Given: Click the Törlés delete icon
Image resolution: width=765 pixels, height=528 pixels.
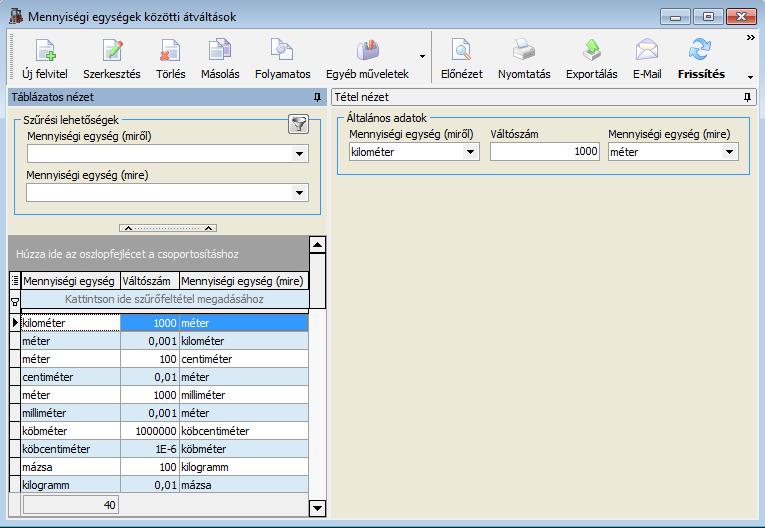Looking at the screenshot, I should (x=170, y=51).
